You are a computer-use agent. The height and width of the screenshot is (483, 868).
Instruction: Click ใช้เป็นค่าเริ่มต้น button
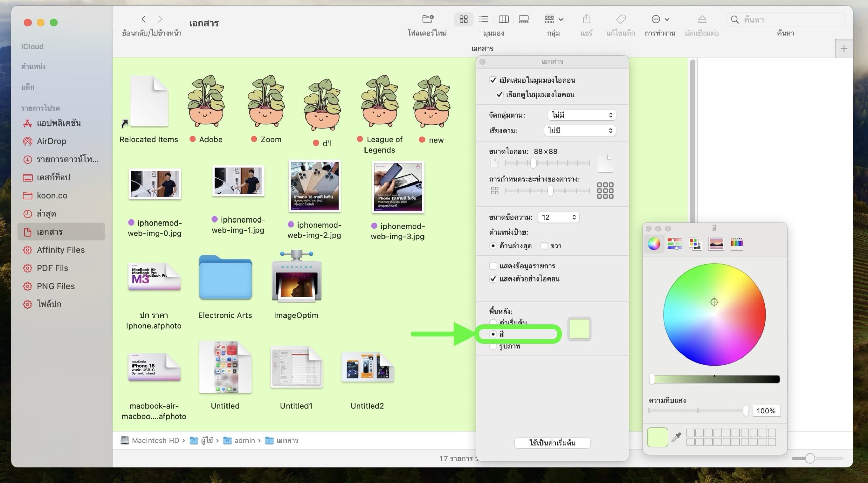point(552,443)
